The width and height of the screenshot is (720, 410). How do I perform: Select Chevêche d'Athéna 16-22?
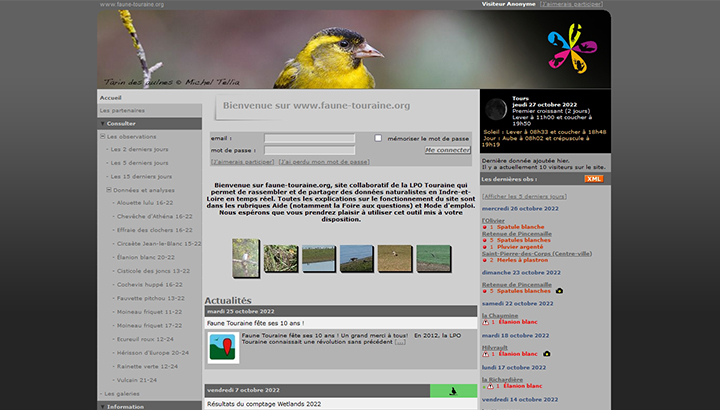click(154, 217)
